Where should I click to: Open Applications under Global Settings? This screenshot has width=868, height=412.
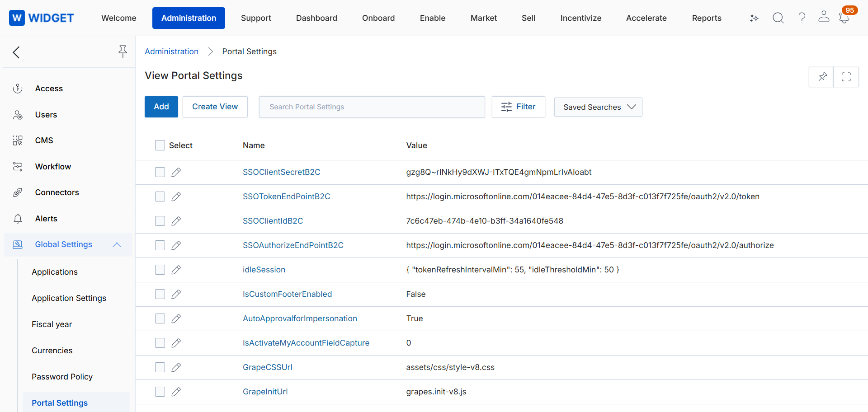click(x=55, y=272)
